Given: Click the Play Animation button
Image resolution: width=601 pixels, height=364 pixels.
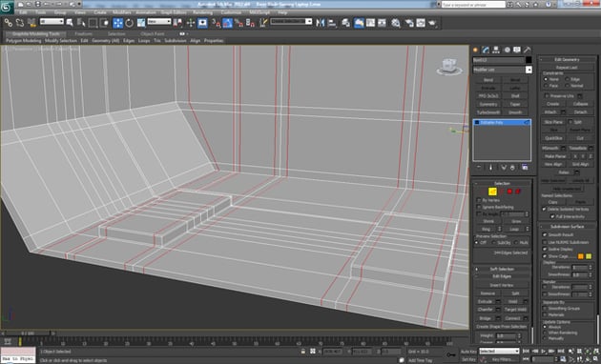Looking at the screenshot, I should [x=544, y=351].
